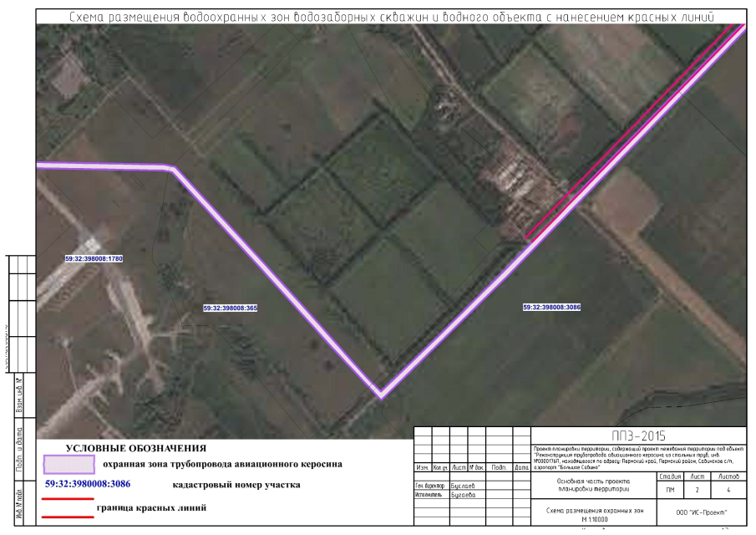Click the company name 'ООО "ИС-Проект"'
Viewport: 756px width, 535px height.
702,512
